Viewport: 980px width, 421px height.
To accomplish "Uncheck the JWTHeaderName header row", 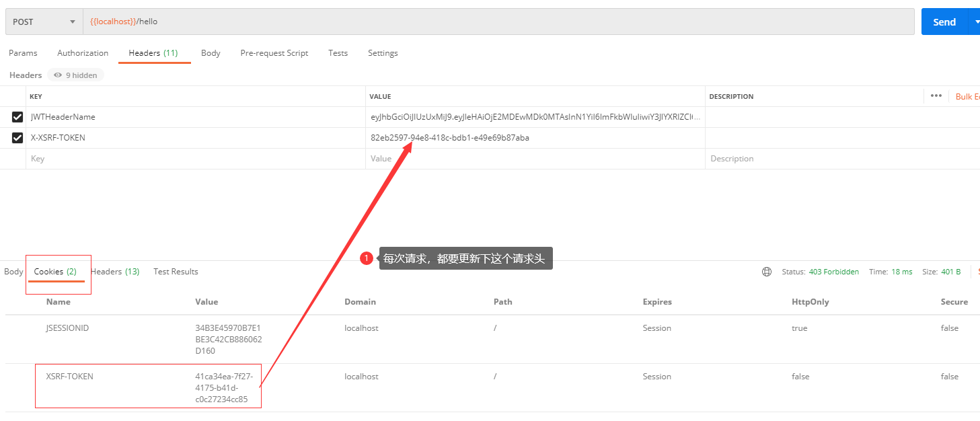I will click(x=17, y=116).
